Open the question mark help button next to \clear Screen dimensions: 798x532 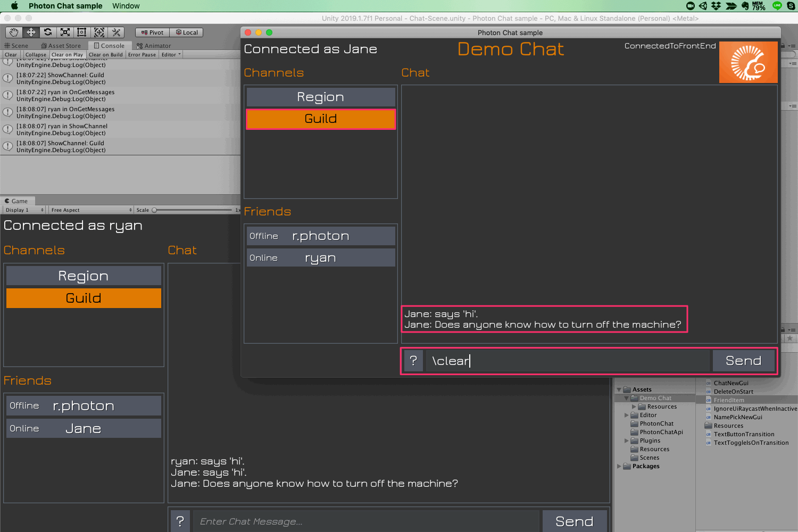coord(413,361)
